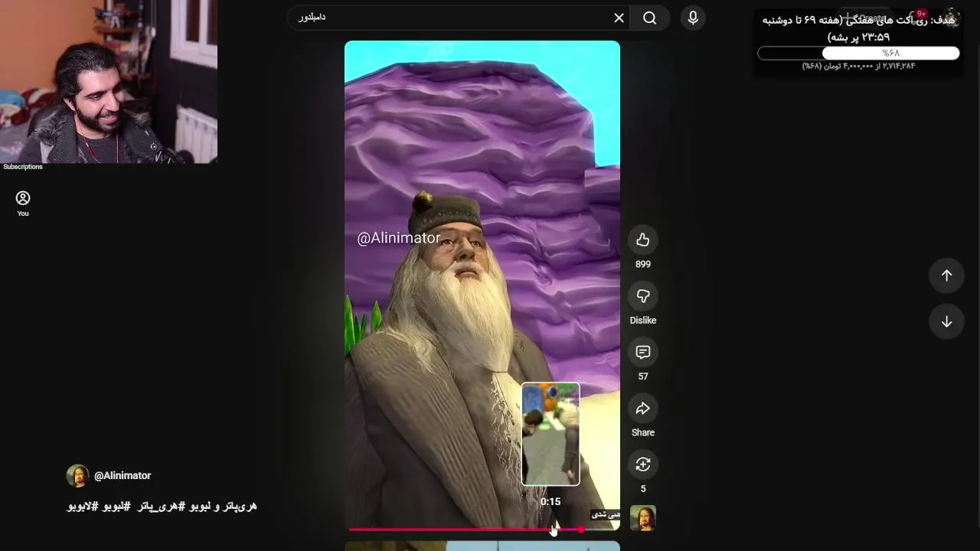Click the 899 likes count
The width and height of the screenshot is (980, 551).
click(x=642, y=264)
